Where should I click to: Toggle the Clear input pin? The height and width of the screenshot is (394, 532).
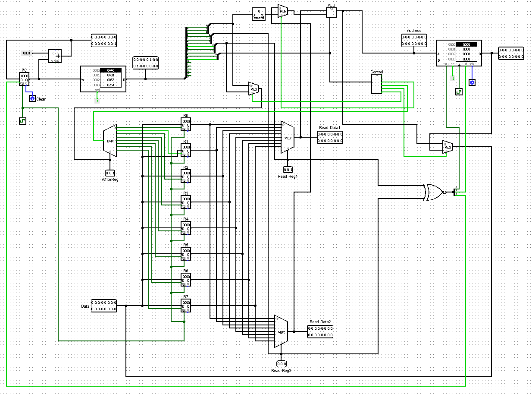32,99
